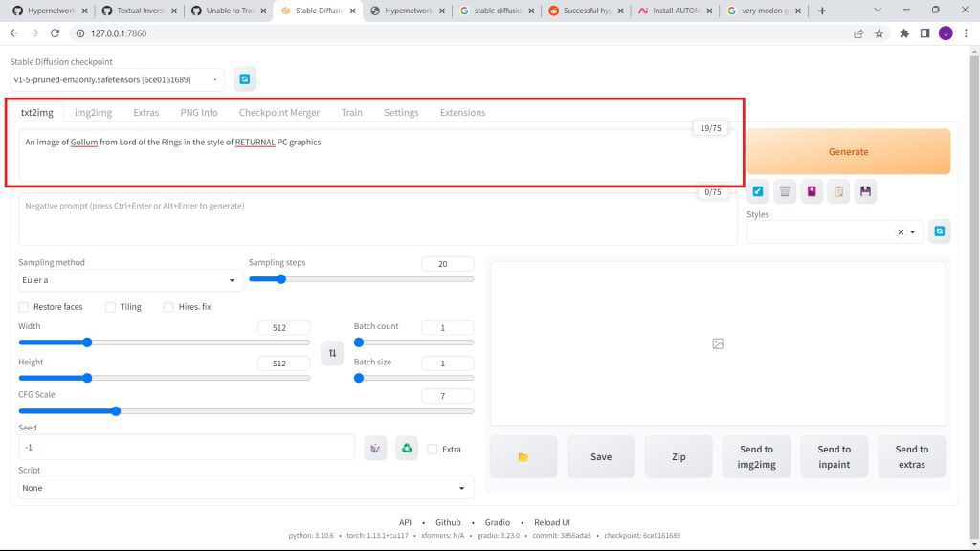Click the blue arrow read-prompt-parameters icon
This screenshot has height=551, width=980.
758,191
